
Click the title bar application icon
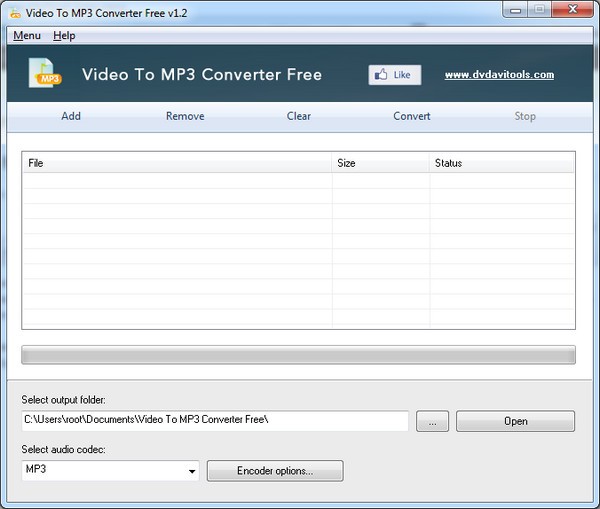click(14, 10)
